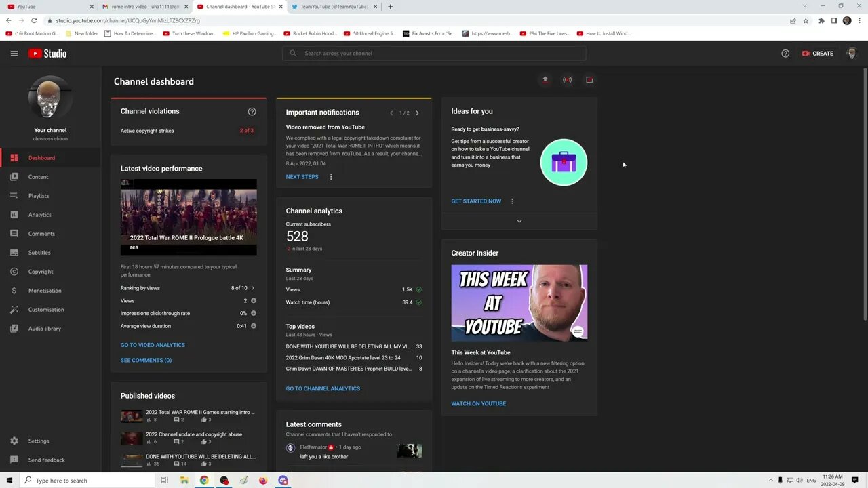Click the upload videos arrow icon
The height and width of the screenshot is (488, 868).
click(x=545, y=80)
